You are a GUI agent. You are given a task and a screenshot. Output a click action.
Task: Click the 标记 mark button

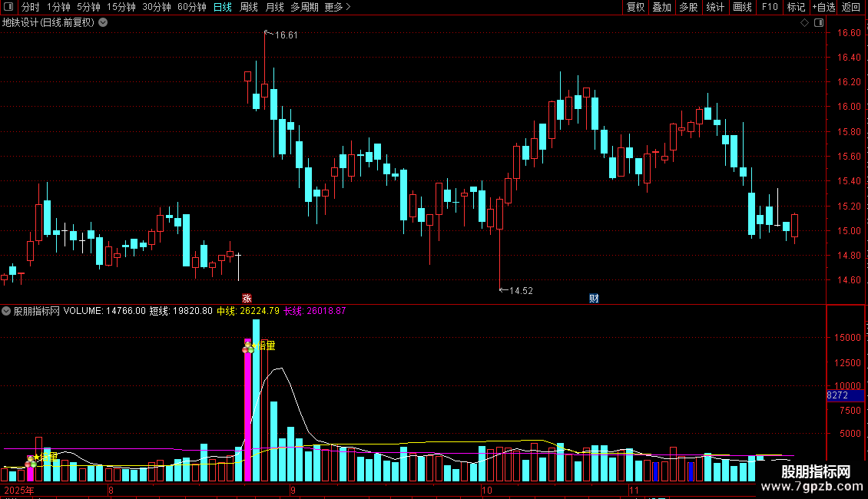(796, 7)
